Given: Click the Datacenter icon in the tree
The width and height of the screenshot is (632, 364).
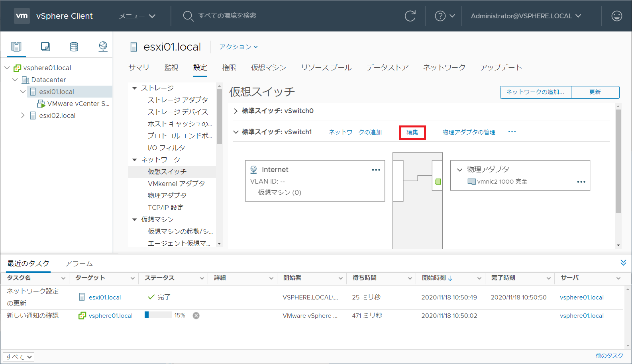Looking at the screenshot, I should point(26,80).
